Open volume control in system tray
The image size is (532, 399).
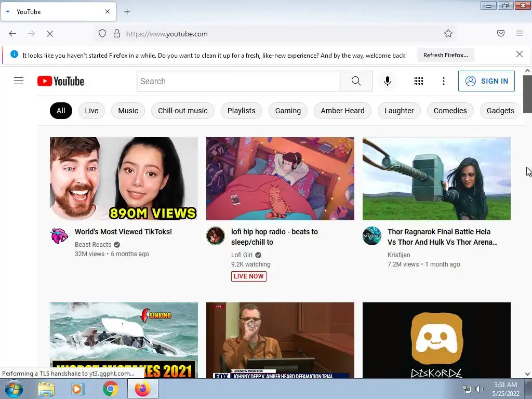coord(480,389)
